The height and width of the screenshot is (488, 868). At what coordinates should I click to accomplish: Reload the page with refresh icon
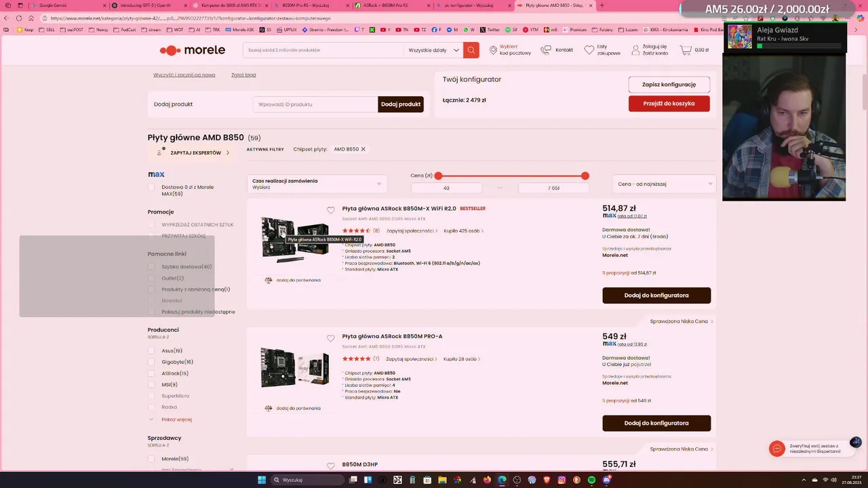point(18,18)
